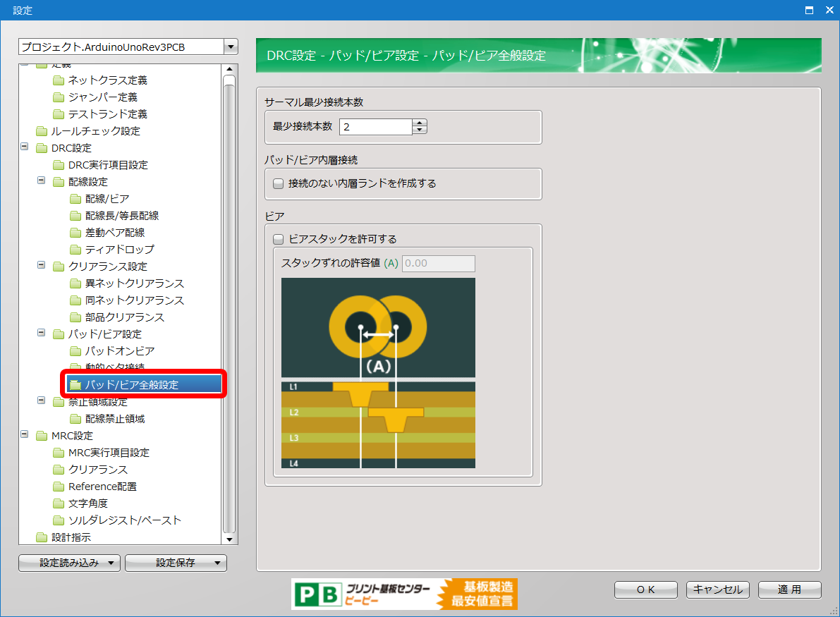Enable 接続のない内層ランドを作成する checkbox
The height and width of the screenshot is (617, 840).
[278, 183]
